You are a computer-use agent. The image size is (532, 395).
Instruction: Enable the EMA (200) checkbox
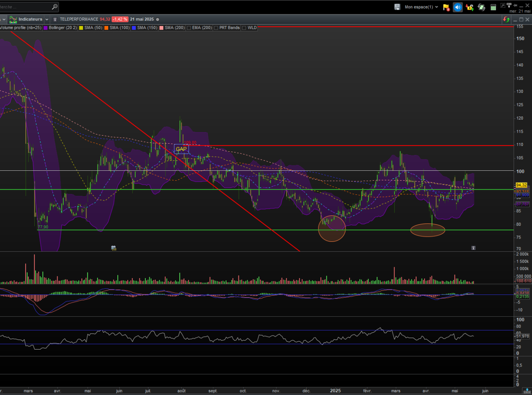click(189, 28)
